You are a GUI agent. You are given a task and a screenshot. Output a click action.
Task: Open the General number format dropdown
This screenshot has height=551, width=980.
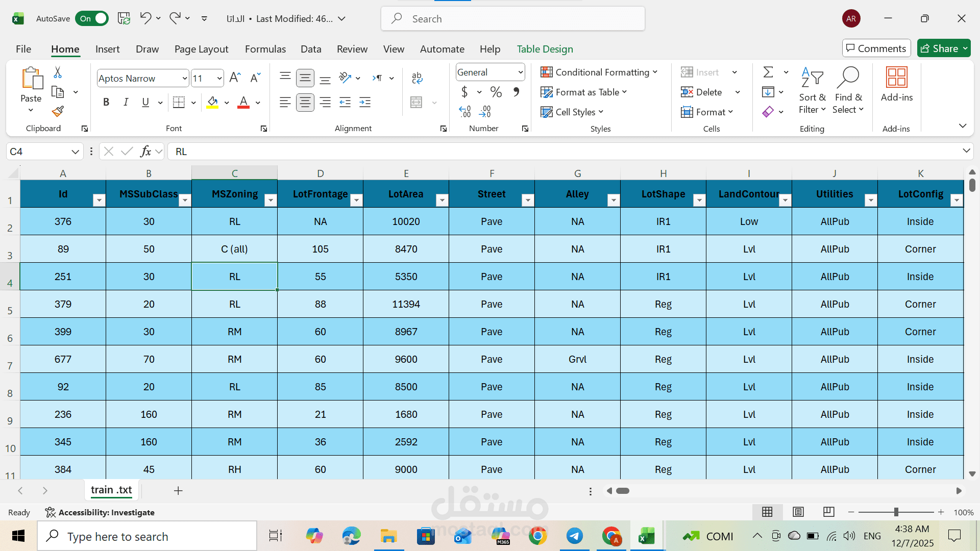[520, 72]
